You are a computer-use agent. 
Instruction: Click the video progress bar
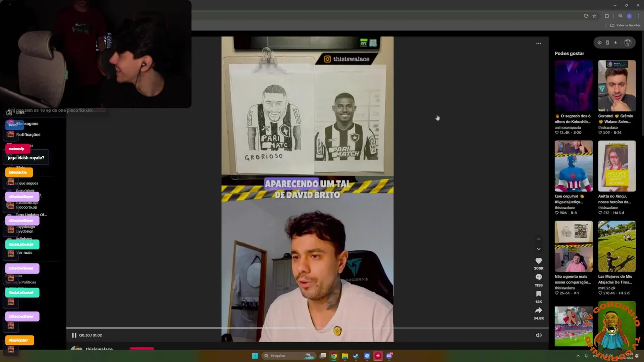point(307,328)
